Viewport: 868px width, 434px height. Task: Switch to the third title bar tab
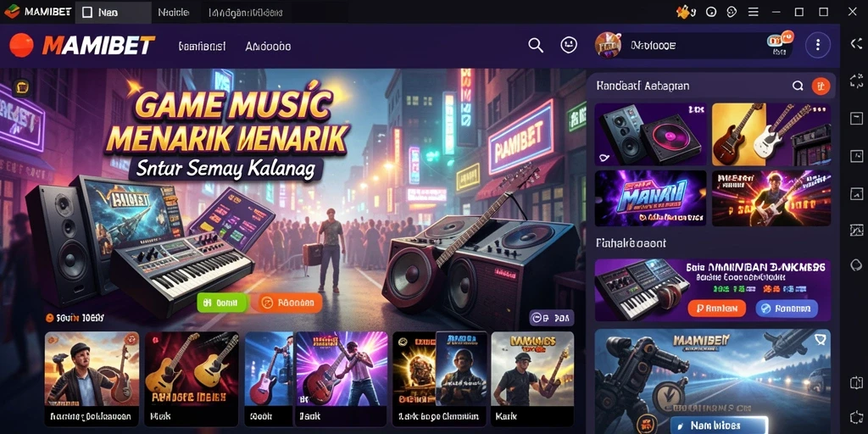click(x=173, y=12)
